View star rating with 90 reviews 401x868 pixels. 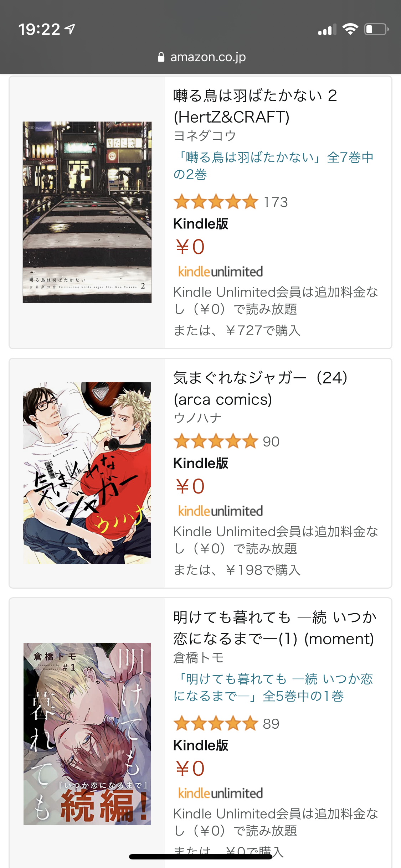pos(226,441)
